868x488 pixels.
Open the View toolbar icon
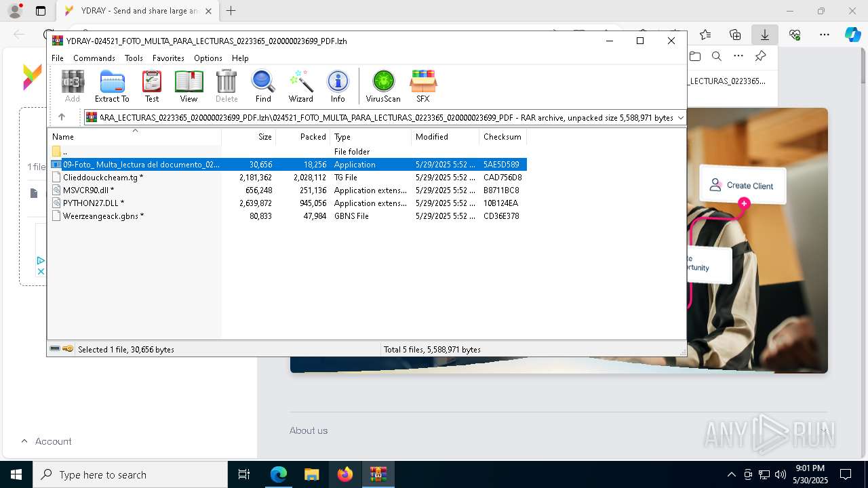point(189,86)
